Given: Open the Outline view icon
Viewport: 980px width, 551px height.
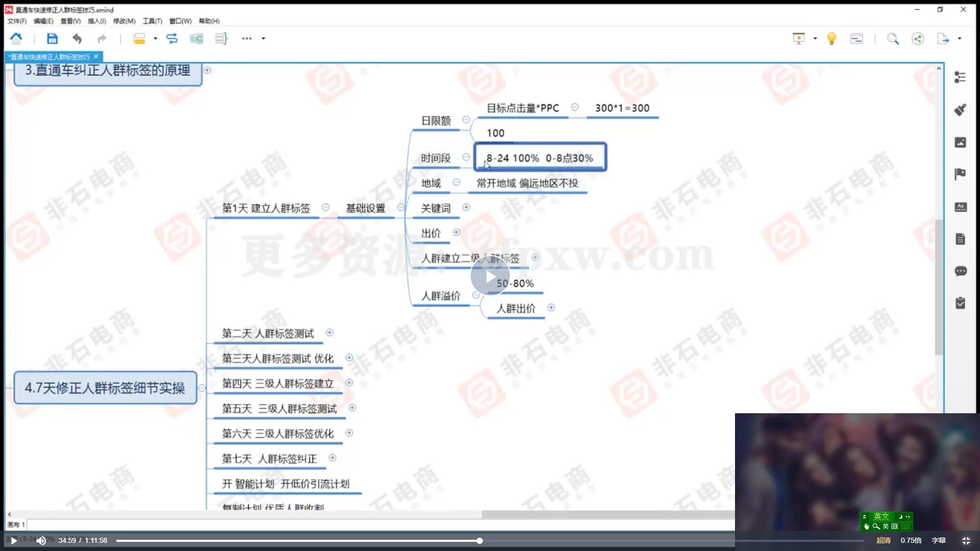Looking at the screenshot, I should click(x=960, y=77).
